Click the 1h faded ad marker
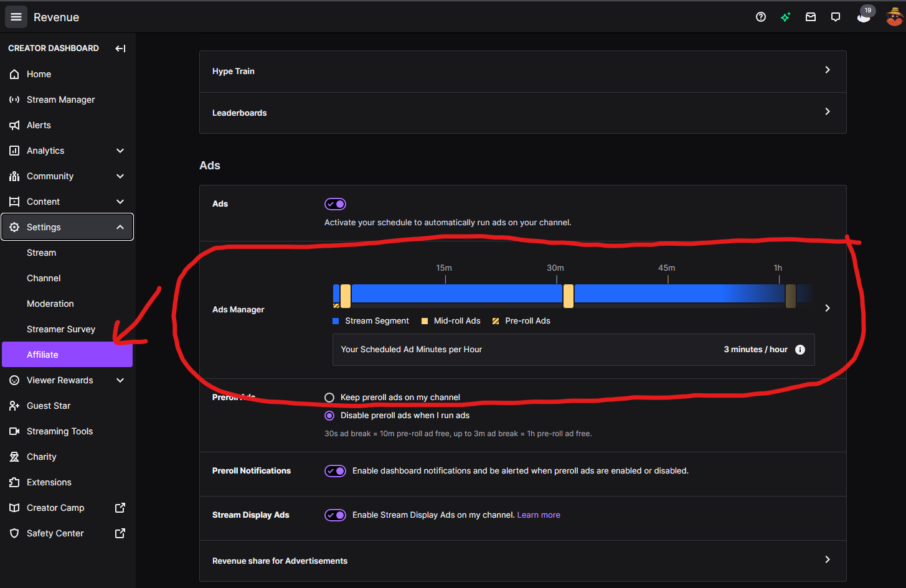This screenshot has height=588, width=906. (790, 296)
